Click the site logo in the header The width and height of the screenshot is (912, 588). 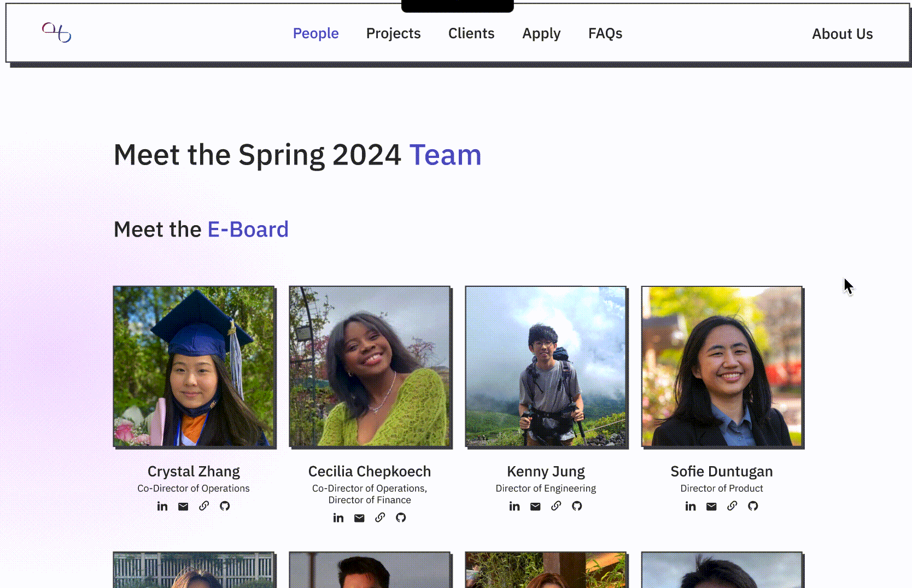(57, 33)
